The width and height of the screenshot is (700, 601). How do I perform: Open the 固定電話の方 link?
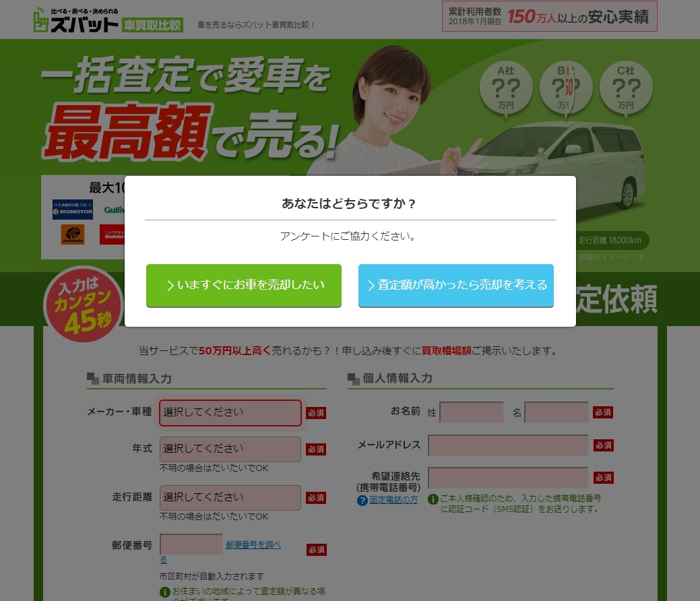[393, 500]
